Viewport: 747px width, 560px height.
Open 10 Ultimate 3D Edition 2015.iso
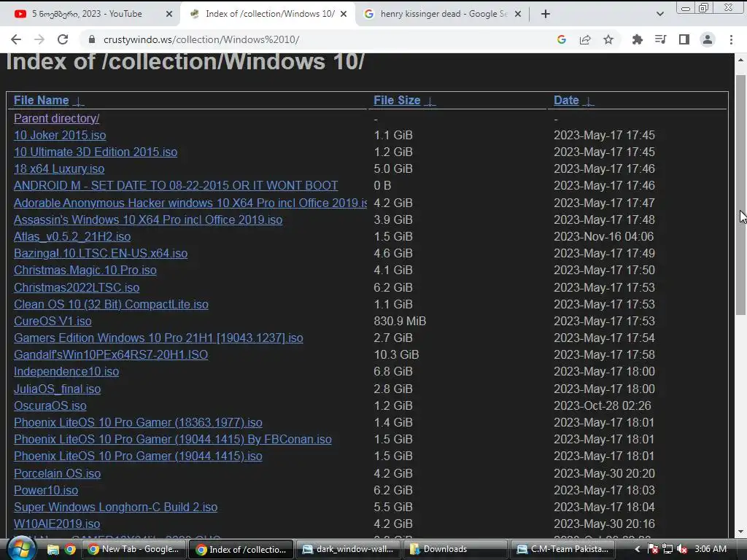pyautogui.click(x=96, y=152)
